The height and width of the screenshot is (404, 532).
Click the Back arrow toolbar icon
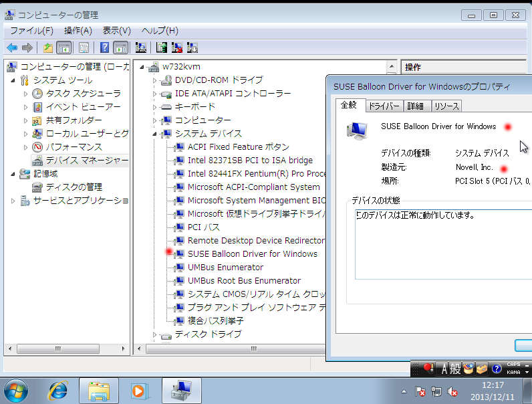pos(12,48)
